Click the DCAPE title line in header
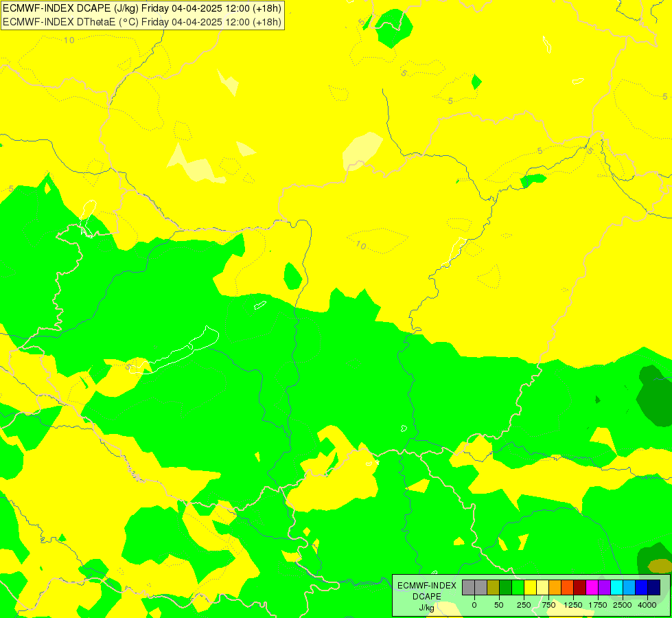Image resolution: width=672 pixels, height=618 pixels. [x=142, y=8]
